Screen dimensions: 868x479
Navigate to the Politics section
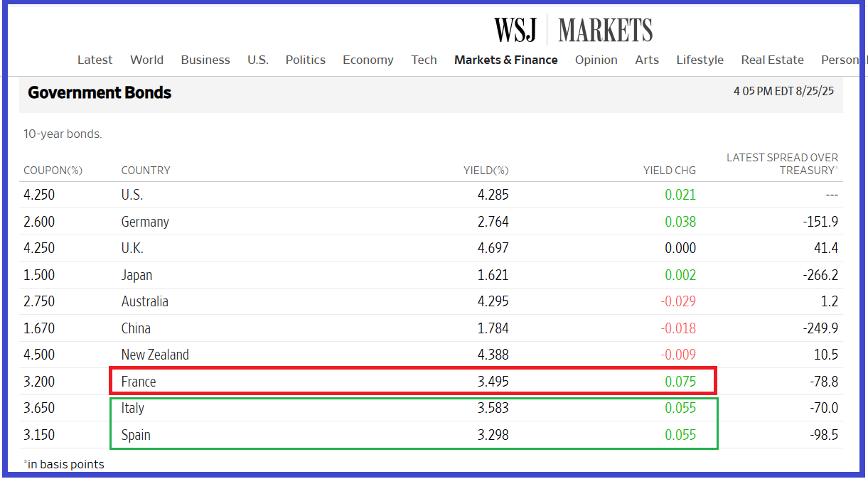[x=306, y=60]
